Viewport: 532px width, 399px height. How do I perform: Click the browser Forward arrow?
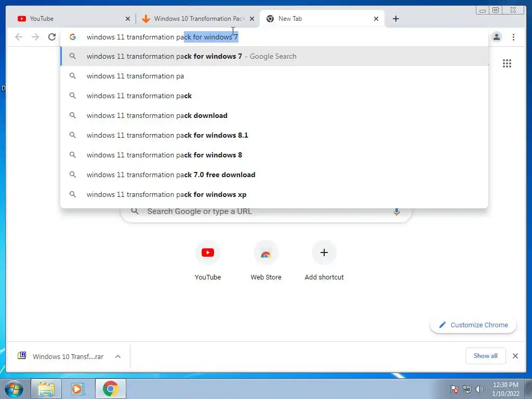coord(35,37)
